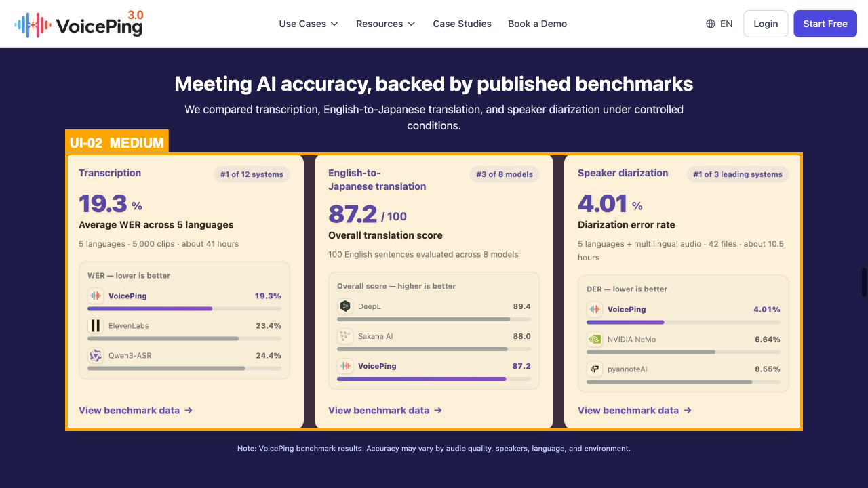Click the DeepL logo icon

(x=345, y=306)
